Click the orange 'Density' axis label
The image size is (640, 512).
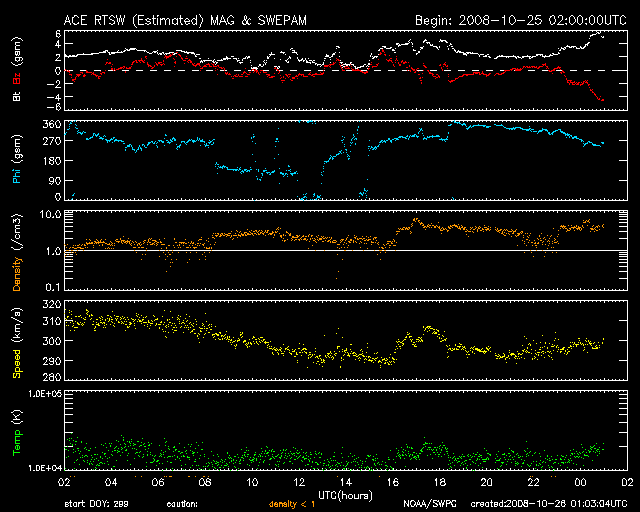coord(17,274)
